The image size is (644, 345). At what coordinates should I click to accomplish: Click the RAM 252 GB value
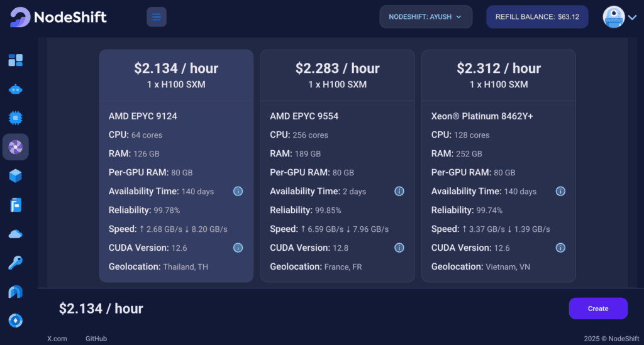pos(469,154)
